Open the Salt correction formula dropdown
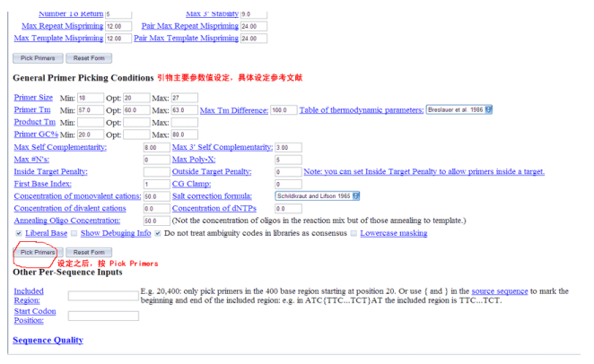This screenshot has height=364, width=594. (318, 195)
